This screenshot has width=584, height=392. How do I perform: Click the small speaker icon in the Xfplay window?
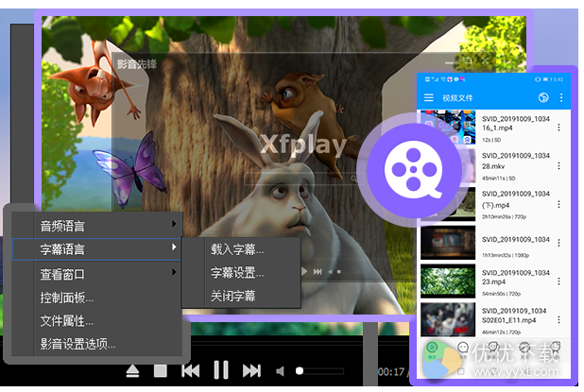coord(330,272)
